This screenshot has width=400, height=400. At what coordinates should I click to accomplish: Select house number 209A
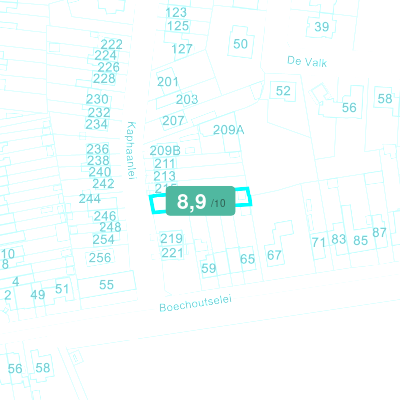pos(229,130)
